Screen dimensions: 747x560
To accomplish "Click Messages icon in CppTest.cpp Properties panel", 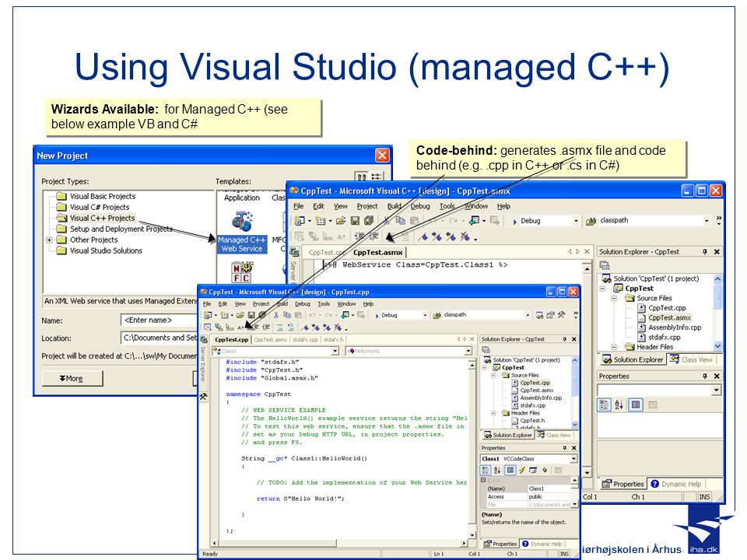I will click(533, 470).
